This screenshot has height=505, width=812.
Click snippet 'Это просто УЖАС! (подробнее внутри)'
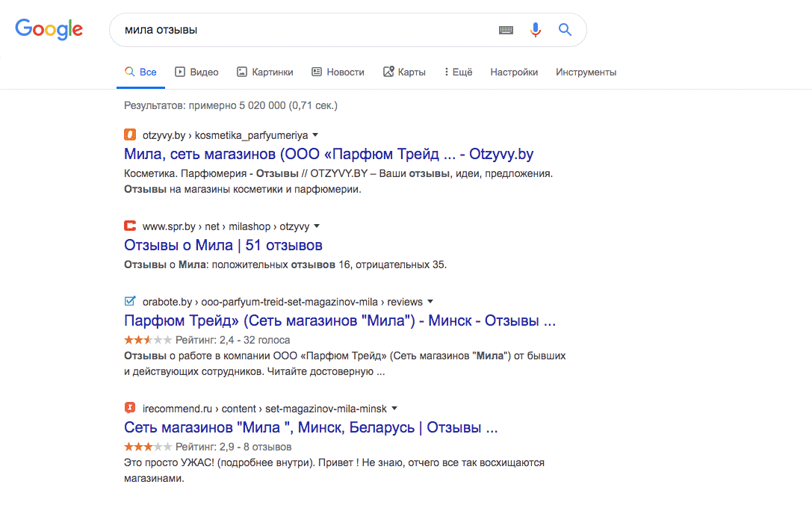219,462
